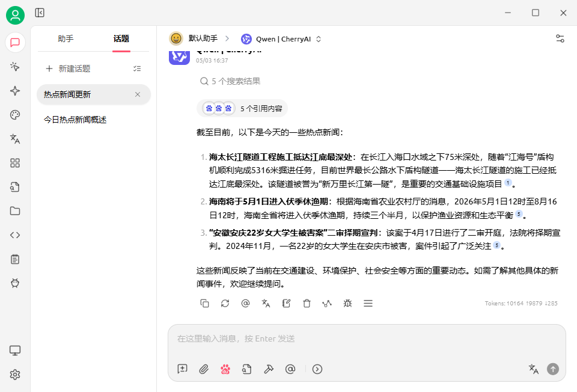
Task: Select the 热点新闻更新 topic
Action: 94,94
